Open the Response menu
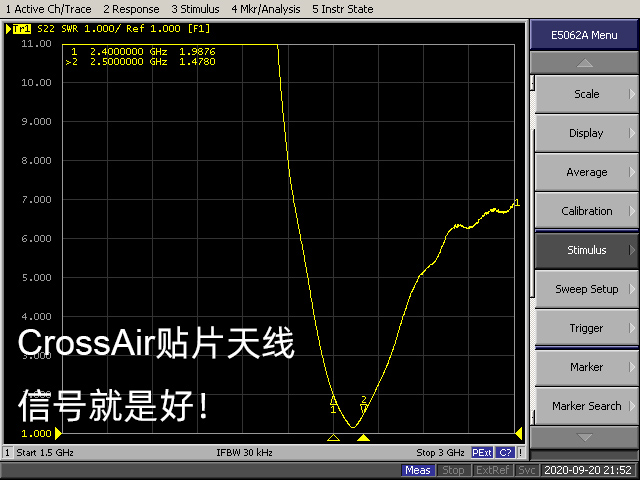 click(131, 9)
